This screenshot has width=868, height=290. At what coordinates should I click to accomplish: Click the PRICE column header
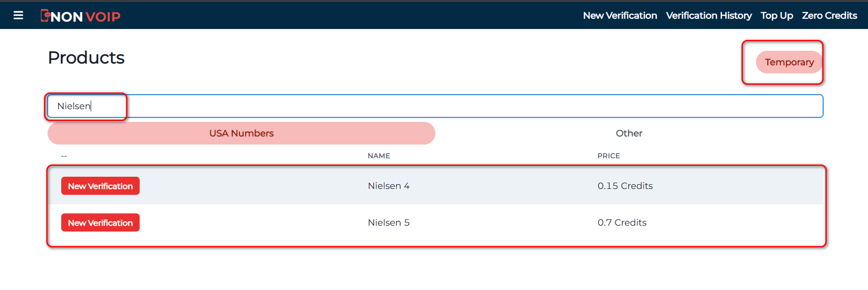[x=608, y=155]
